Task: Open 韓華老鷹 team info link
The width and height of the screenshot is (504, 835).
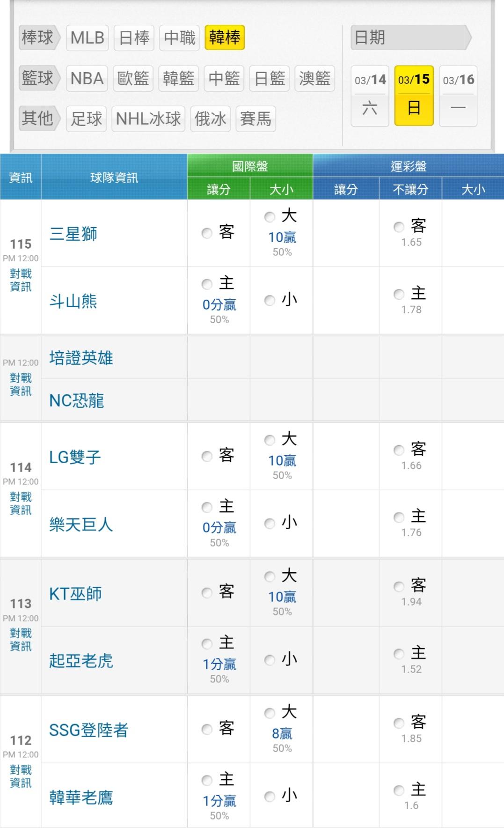Action: pyautogui.click(x=81, y=798)
